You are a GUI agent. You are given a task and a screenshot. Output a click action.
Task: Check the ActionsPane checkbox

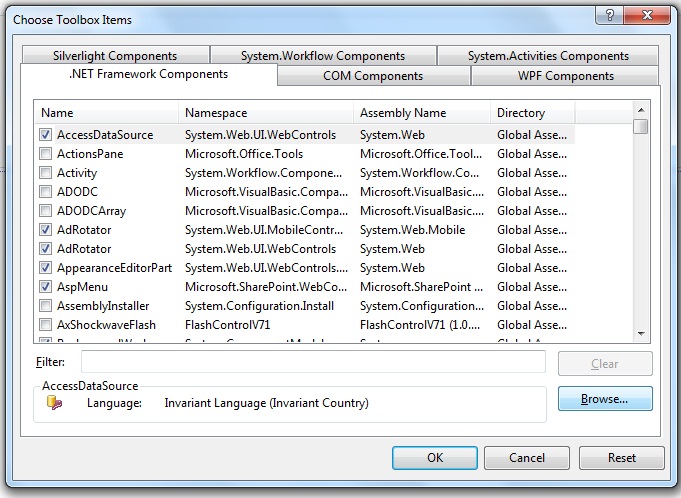[x=45, y=154]
